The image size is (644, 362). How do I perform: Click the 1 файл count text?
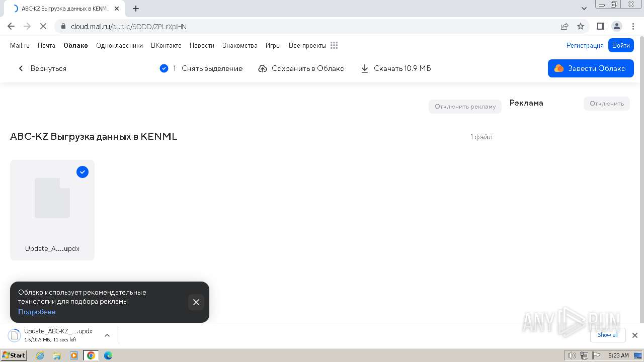[481, 137]
